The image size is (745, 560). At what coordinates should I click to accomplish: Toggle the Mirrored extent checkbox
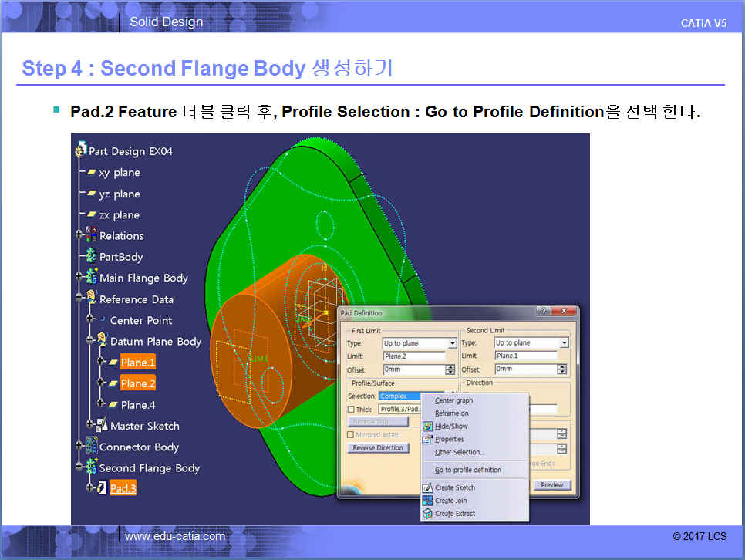click(352, 435)
